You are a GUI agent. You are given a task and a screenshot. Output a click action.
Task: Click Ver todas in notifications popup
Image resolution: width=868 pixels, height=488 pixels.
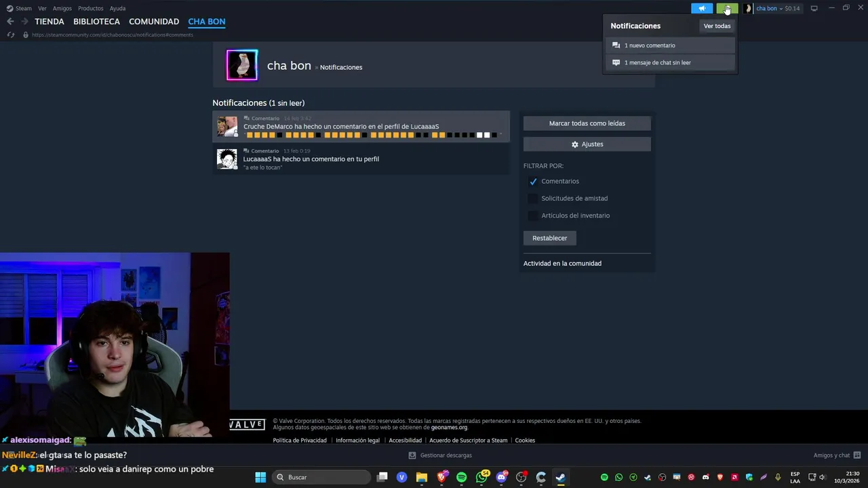click(717, 26)
